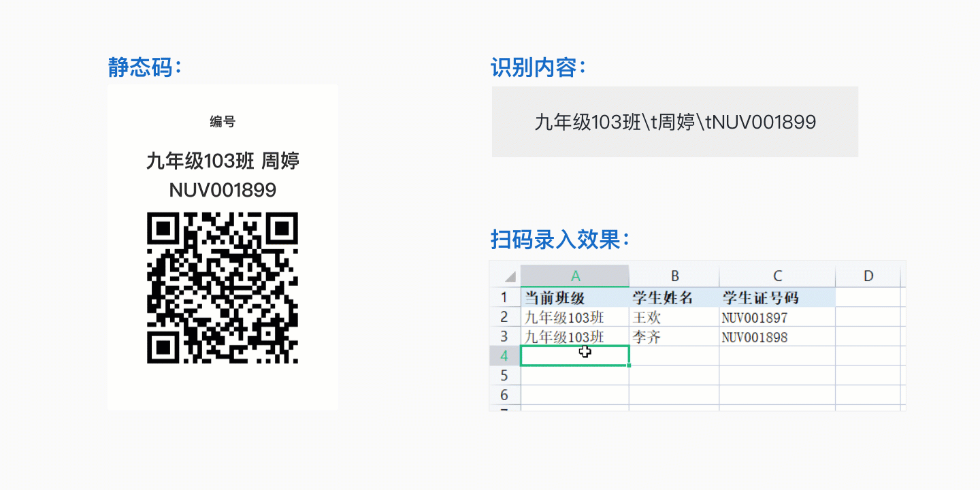Select column D header
This screenshot has width=980, height=490.
tap(868, 276)
